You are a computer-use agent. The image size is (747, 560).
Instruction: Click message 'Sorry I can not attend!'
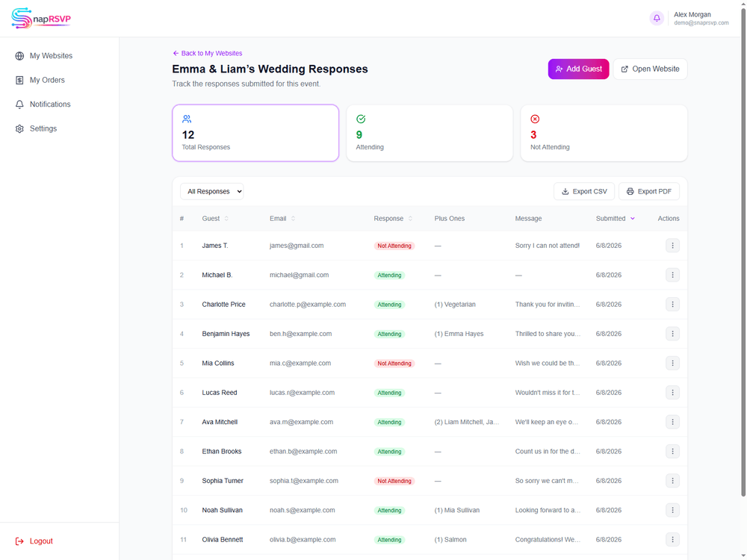[547, 246]
